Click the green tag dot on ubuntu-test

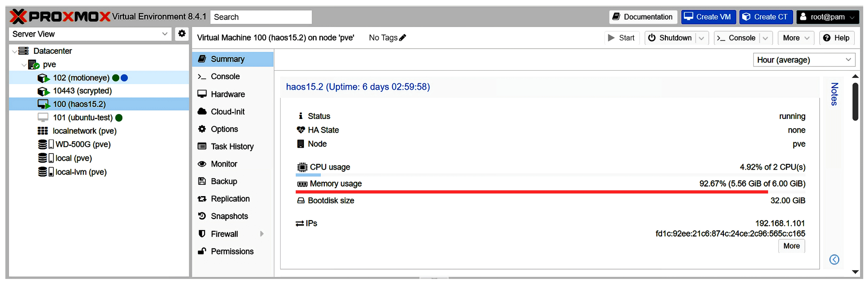click(119, 118)
